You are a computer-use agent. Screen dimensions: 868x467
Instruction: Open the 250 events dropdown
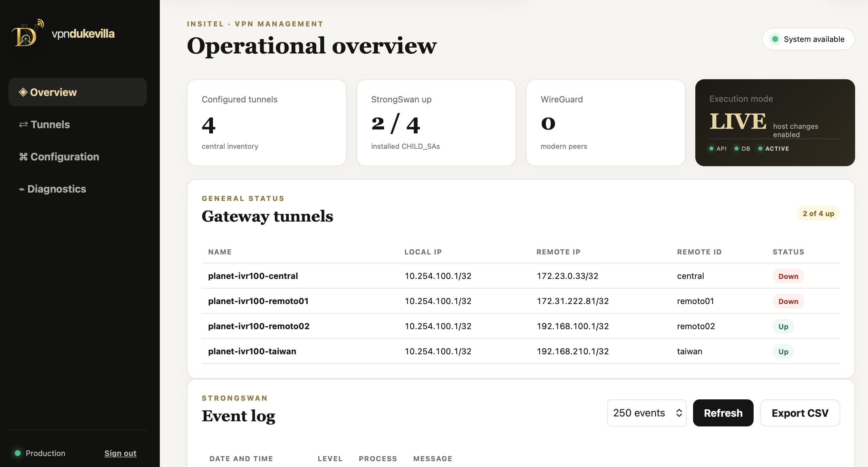point(647,413)
